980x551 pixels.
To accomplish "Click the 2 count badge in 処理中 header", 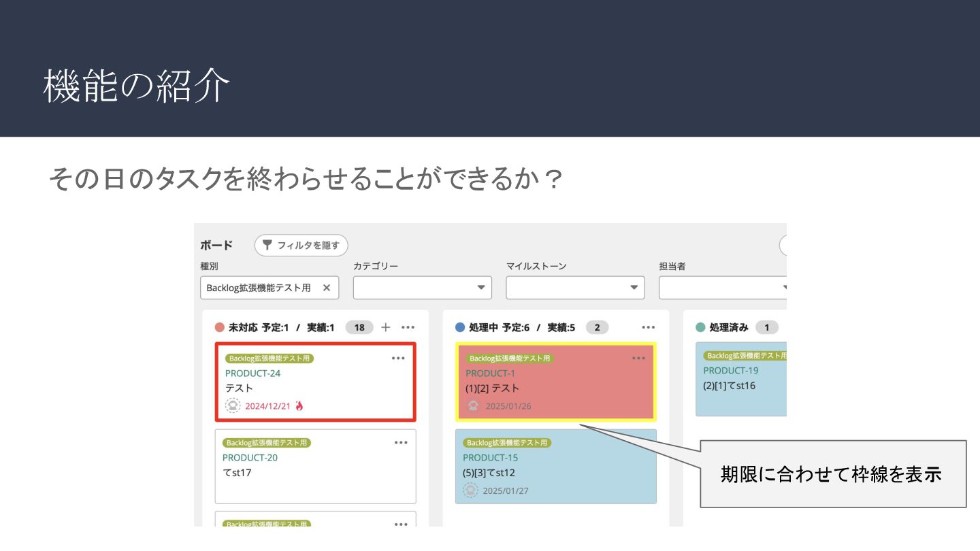I will click(x=597, y=327).
